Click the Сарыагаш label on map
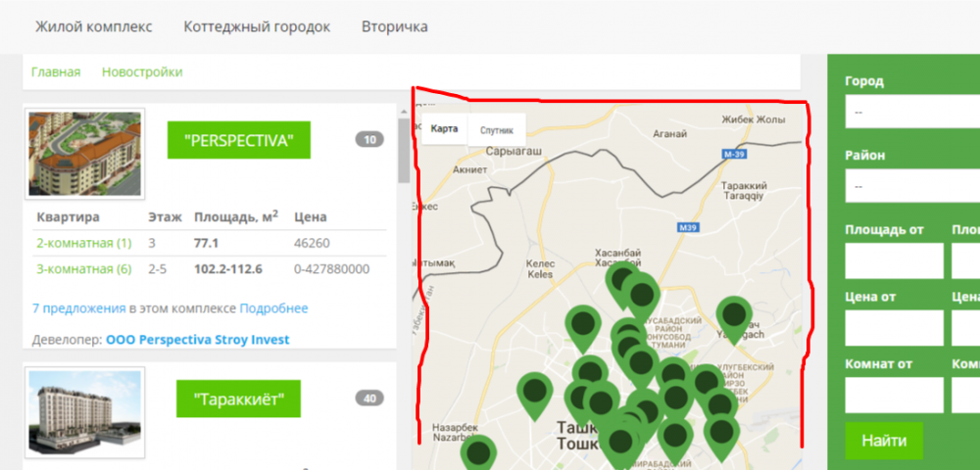Screen dimensions: 980x470 (514, 151)
